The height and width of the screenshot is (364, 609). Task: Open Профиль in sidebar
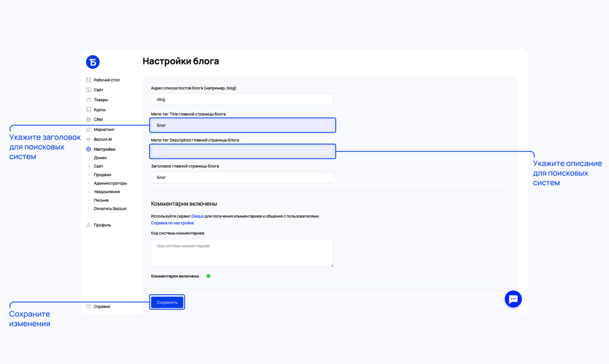click(102, 225)
